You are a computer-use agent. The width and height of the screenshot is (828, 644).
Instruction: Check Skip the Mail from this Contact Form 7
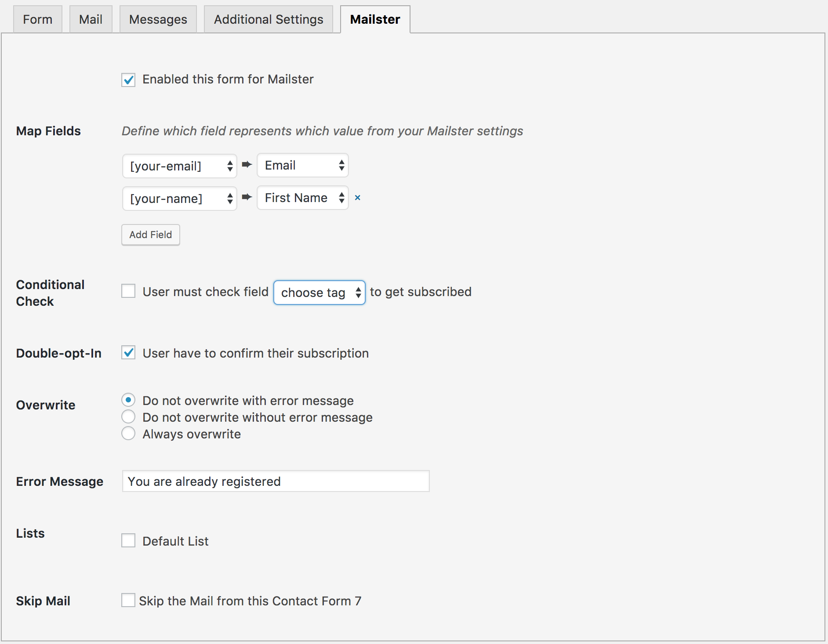coord(128,600)
